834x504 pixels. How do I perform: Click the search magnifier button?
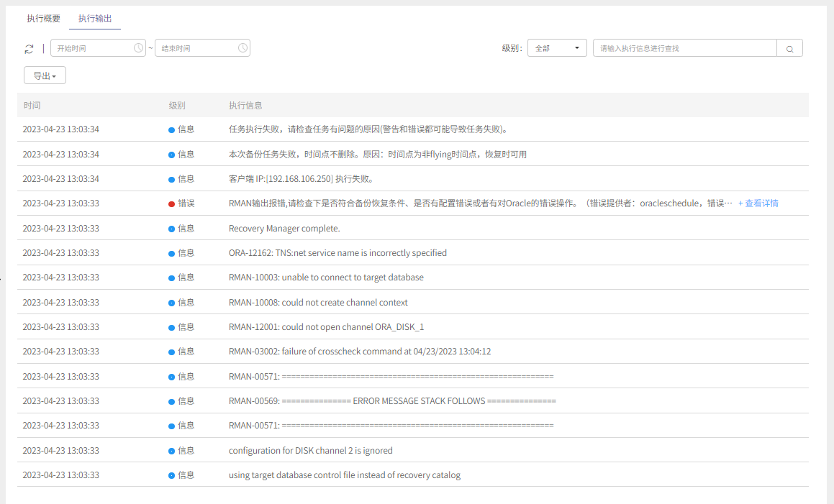pos(790,48)
